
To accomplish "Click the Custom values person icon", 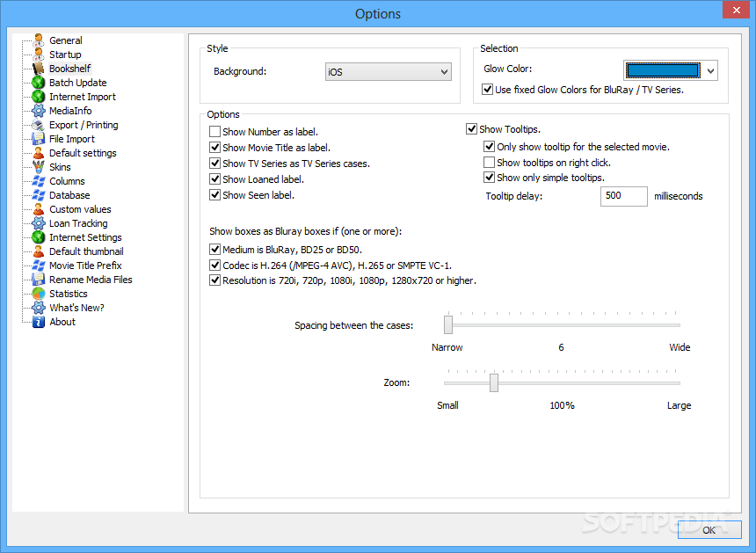I will click(x=39, y=209).
